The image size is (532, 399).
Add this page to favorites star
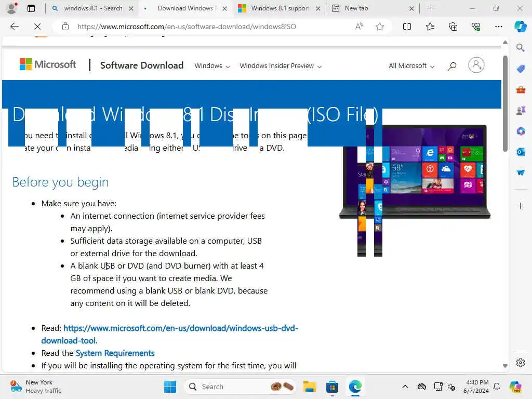pos(380,26)
